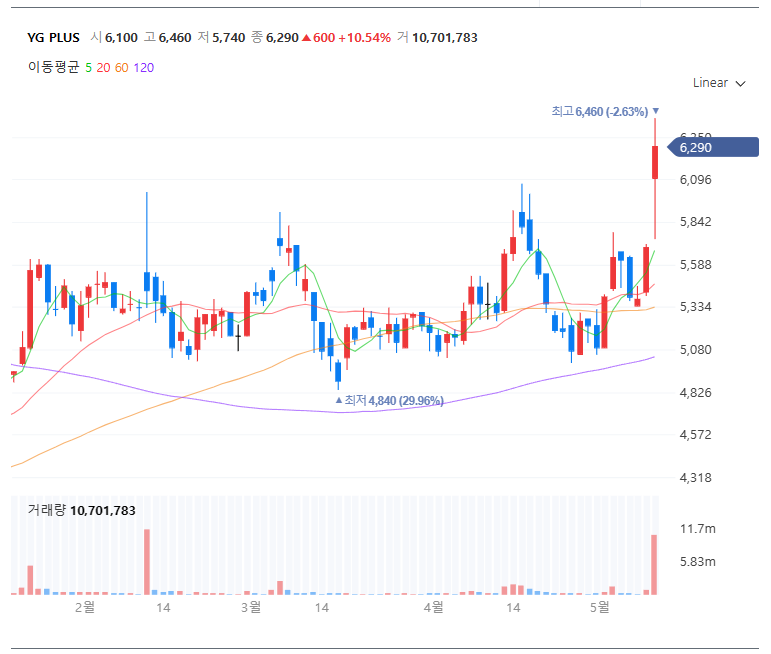
Task: Select the 120-day moving average label
Action: pyautogui.click(x=144, y=68)
